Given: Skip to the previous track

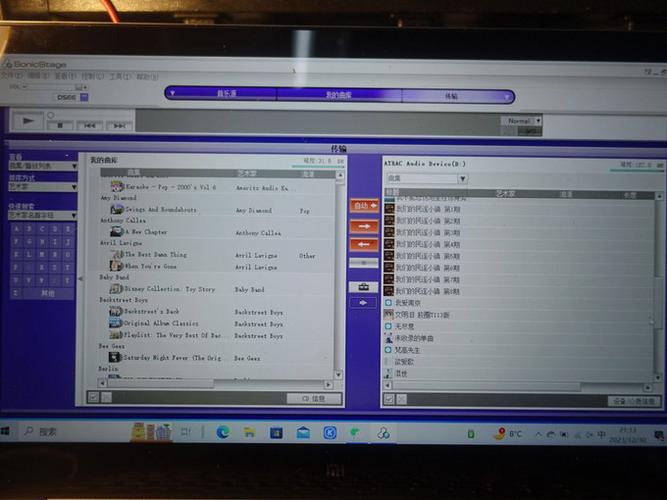Looking at the screenshot, I should click(x=89, y=126).
